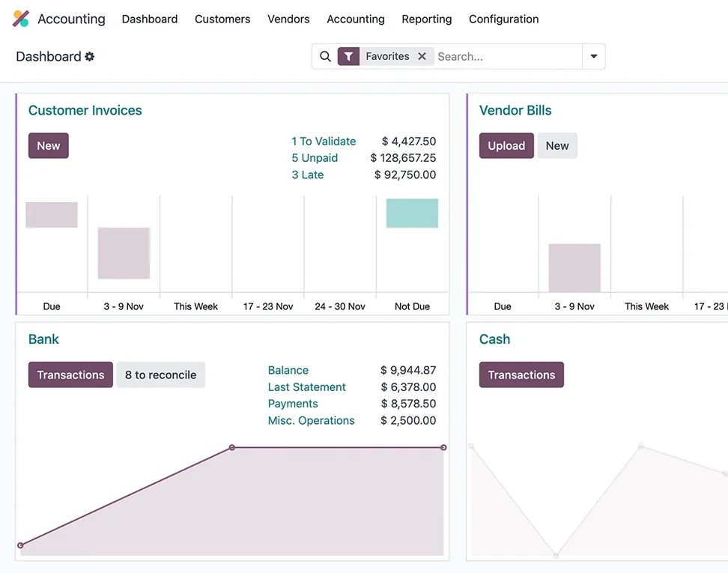
Task: Open the Bank Balance link
Action: pos(288,370)
